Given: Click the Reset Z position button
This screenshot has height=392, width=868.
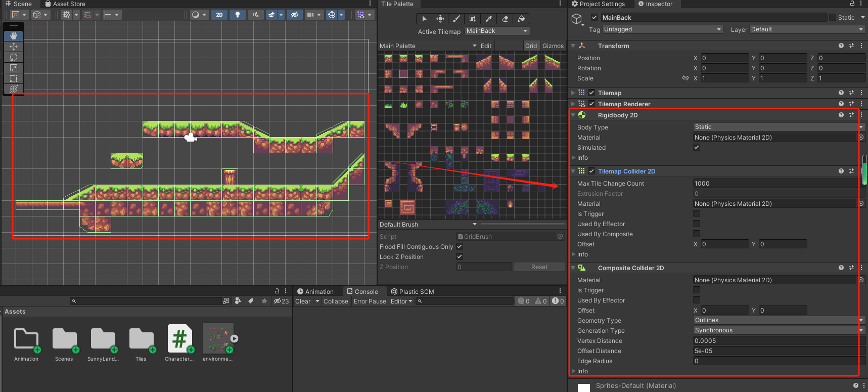Looking at the screenshot, I should (x=539, y=267).
